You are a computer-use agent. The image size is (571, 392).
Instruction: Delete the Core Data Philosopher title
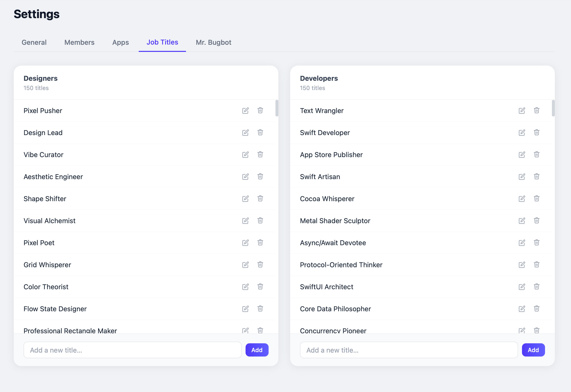pyautogui.click(x=536, y=309)
